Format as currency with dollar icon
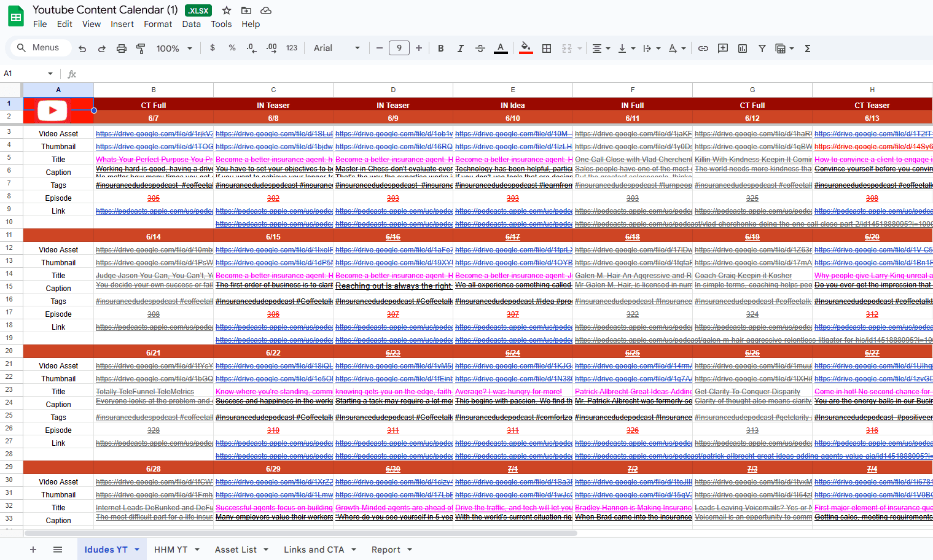 point(213,48)
